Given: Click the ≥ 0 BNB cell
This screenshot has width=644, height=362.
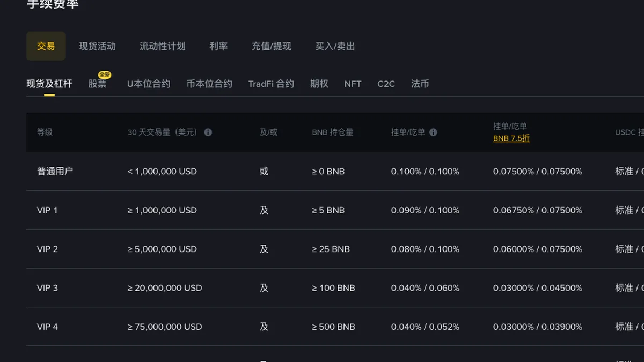Looking at the screenshot, I should tap(328, 172).
